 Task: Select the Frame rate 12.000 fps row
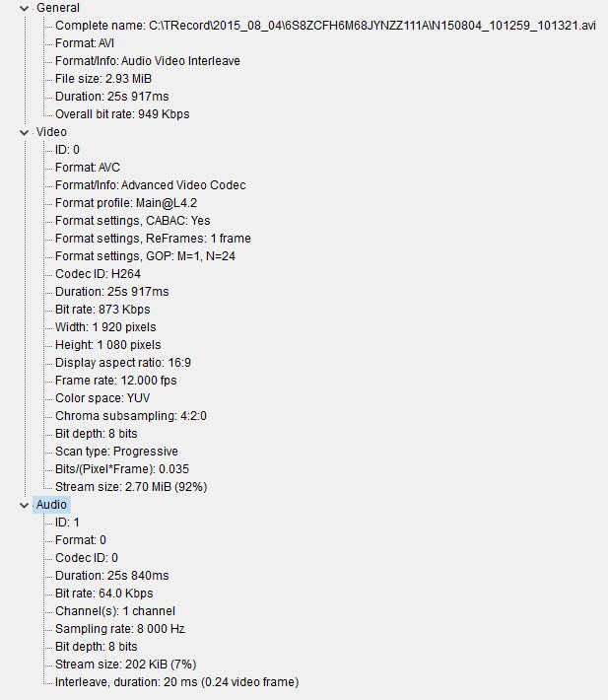pyautogui.click(x=116, y=381)
